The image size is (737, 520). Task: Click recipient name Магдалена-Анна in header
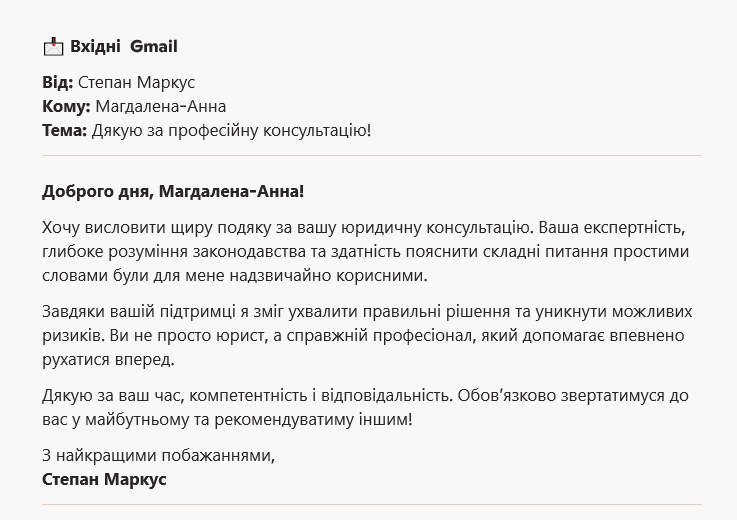tap(161, 106)
